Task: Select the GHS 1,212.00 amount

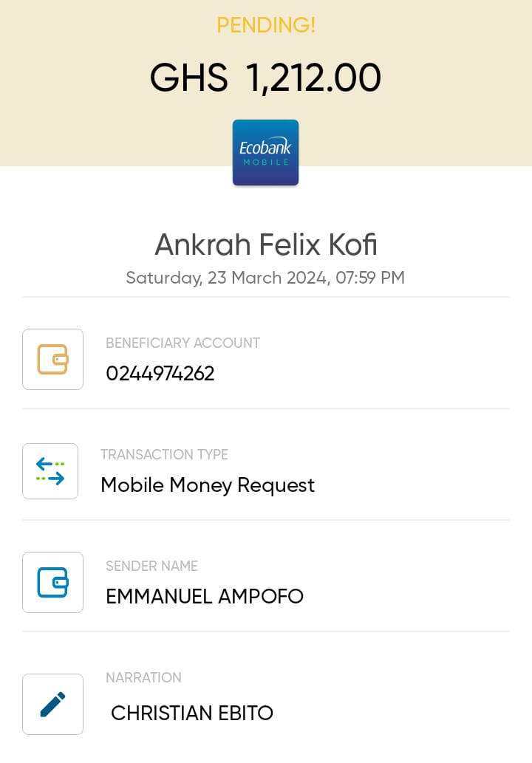Action: [x=266, y=78]
